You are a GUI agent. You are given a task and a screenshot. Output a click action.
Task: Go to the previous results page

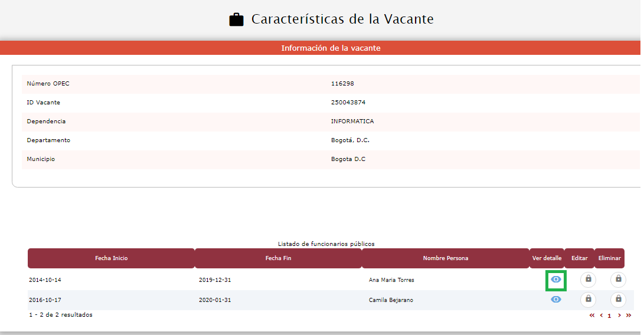(x=601, y=316)
